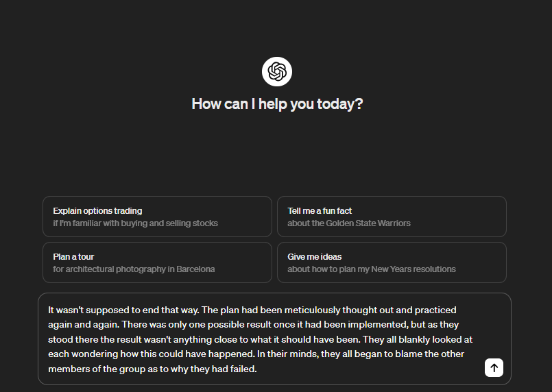552x392 pixels.
Task: Place cursor after "they had failed." in draft
Action: [257, 369]
